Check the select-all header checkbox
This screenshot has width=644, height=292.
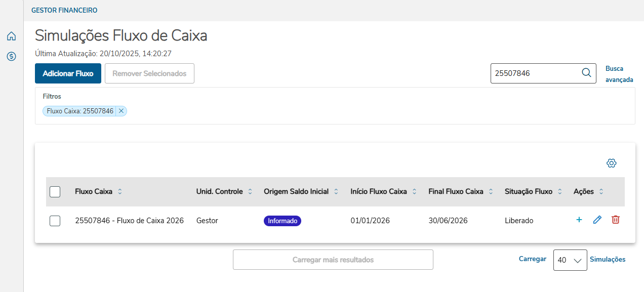[55, 192]
